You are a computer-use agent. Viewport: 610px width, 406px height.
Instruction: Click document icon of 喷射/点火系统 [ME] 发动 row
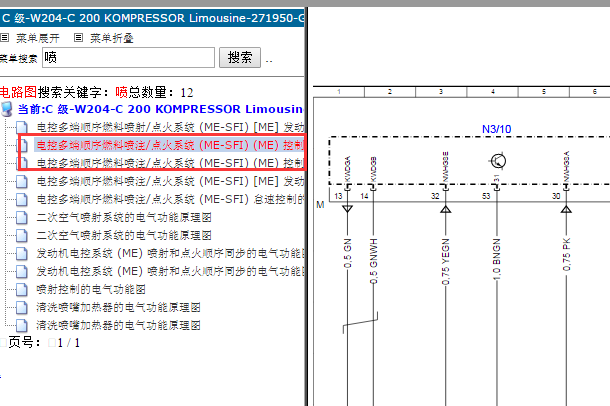[22, 127]
